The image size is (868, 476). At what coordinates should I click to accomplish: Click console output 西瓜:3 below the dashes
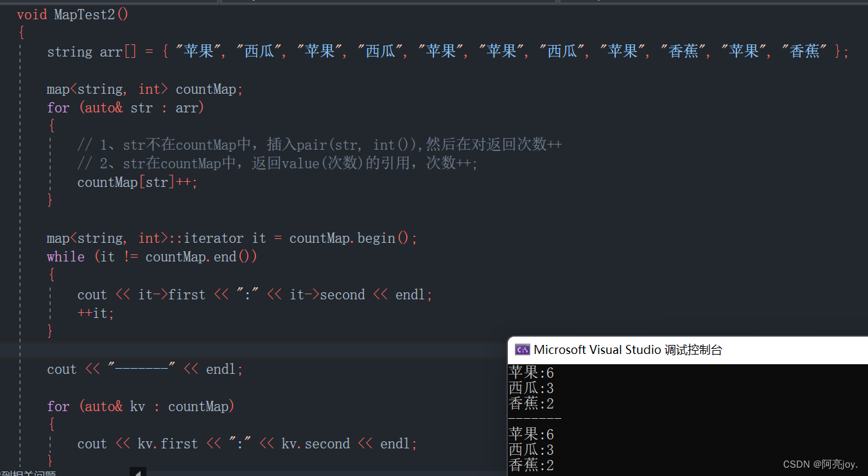[x=531, y=450]
